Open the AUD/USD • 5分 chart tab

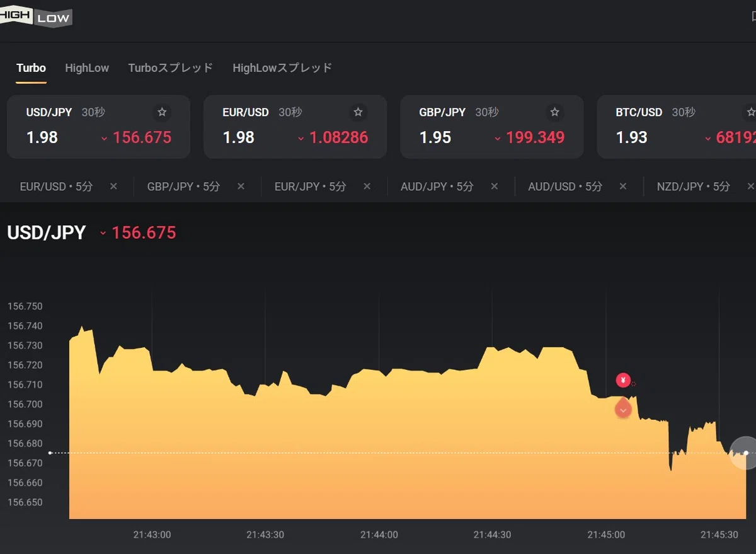click(565, 187)
